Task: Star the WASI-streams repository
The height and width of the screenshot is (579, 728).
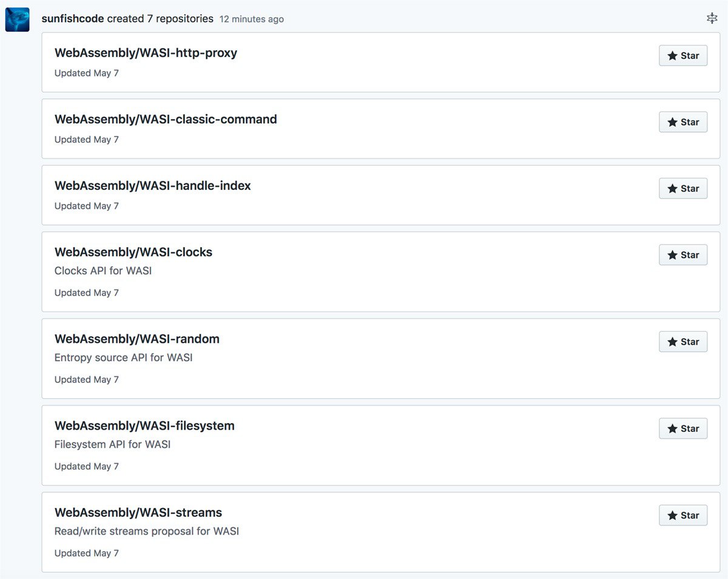Action: tap(683, 515)
